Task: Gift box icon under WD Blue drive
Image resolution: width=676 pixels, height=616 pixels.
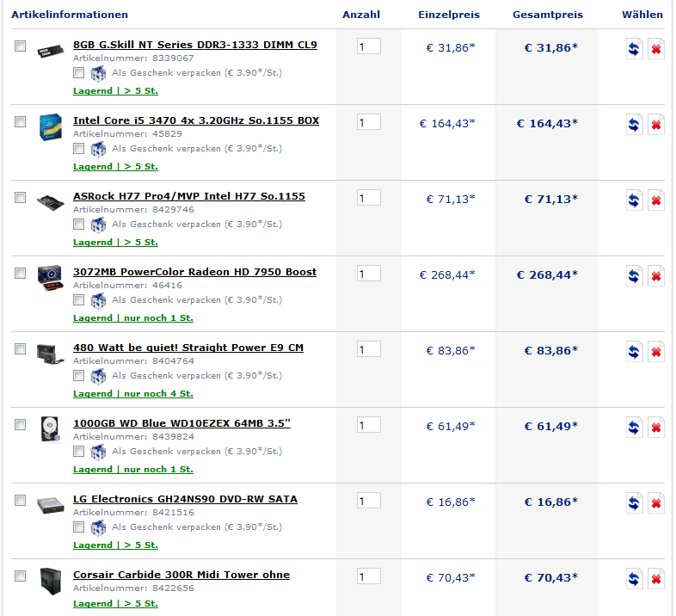Action: coord(98,452)
